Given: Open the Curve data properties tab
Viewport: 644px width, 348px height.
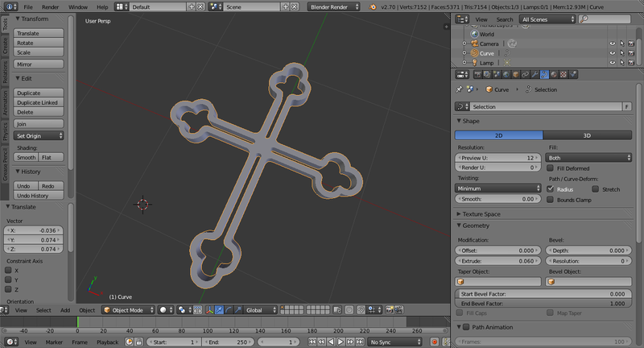Looking at the screenshot, I should [x=544, y=74].
